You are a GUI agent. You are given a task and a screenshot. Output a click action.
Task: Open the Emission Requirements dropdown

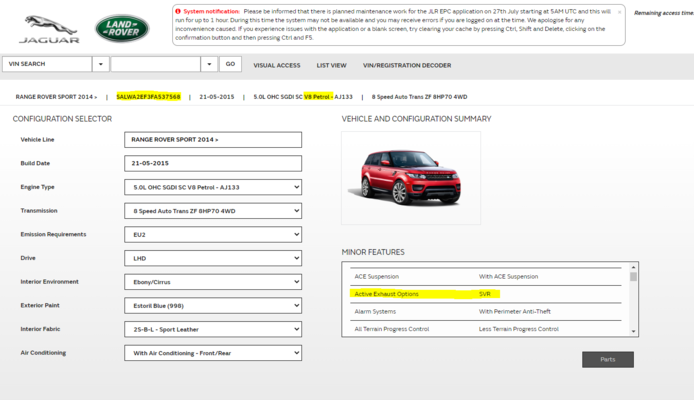click(x=213, y=235)
